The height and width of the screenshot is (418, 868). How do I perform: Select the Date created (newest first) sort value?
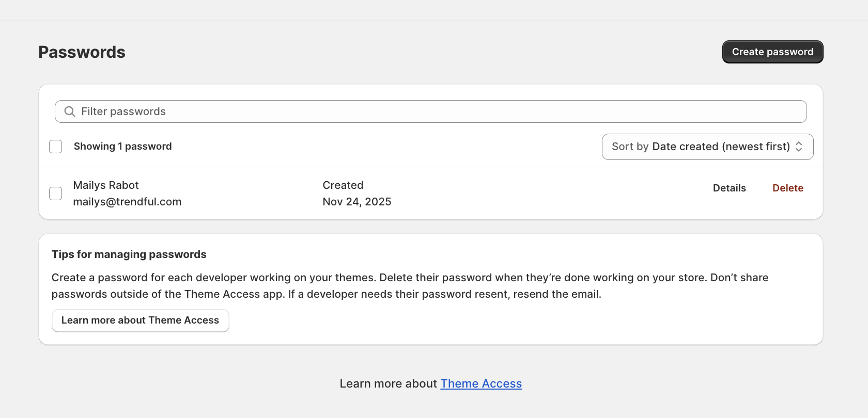click(721, 147)
